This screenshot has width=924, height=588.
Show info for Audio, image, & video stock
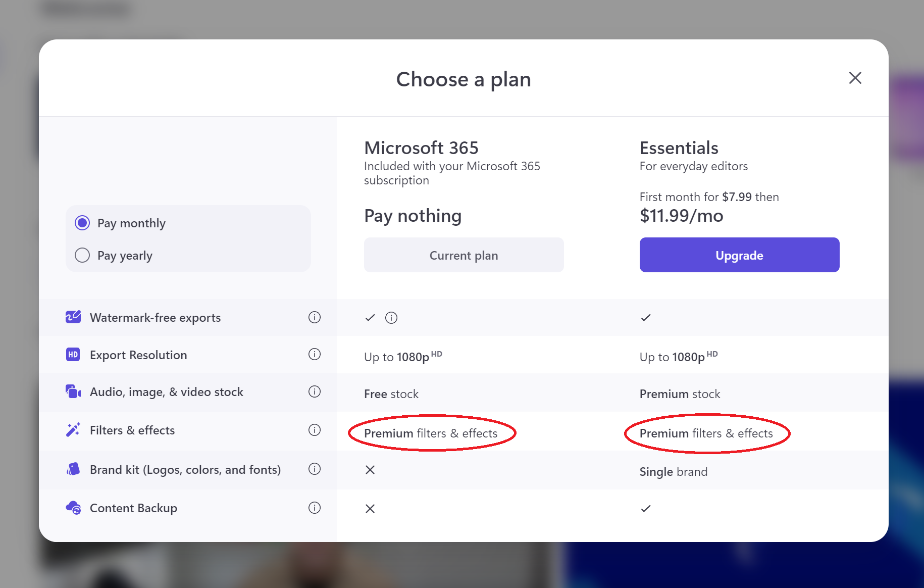[314, 391]
